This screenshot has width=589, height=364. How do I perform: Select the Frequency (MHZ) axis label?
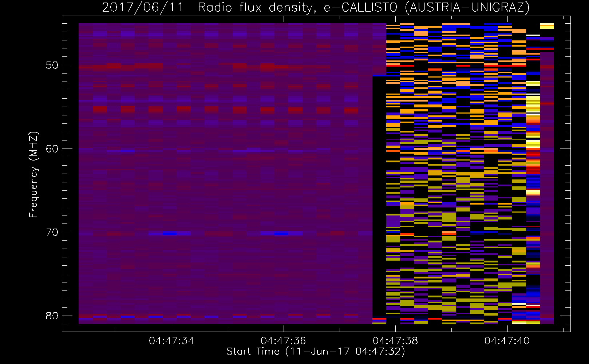33,175
